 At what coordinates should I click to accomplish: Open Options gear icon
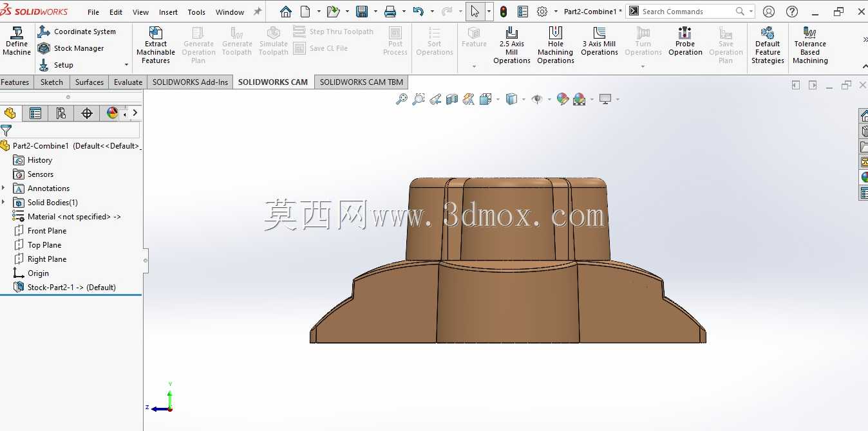[x=542, y=12]
